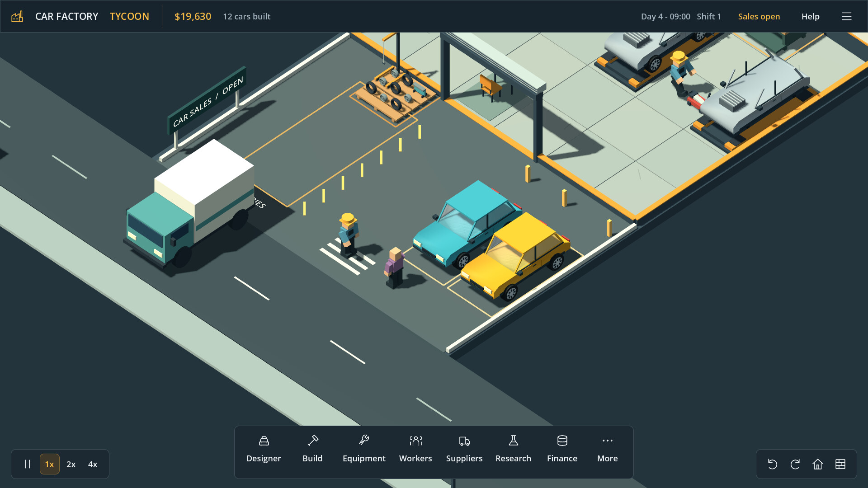Set game speed to 2x
Viewport: 868px width, 488px height.
coord(71,464)
